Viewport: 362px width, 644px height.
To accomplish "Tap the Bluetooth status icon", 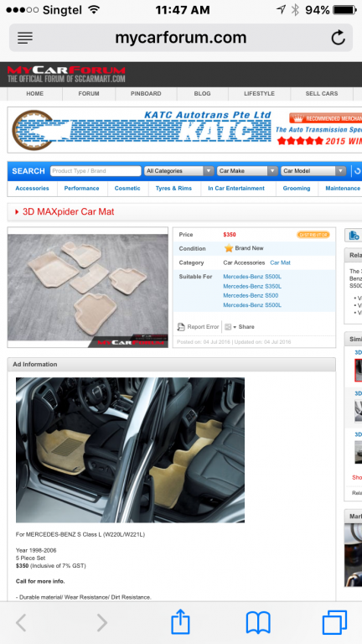I will click(295, 10).
